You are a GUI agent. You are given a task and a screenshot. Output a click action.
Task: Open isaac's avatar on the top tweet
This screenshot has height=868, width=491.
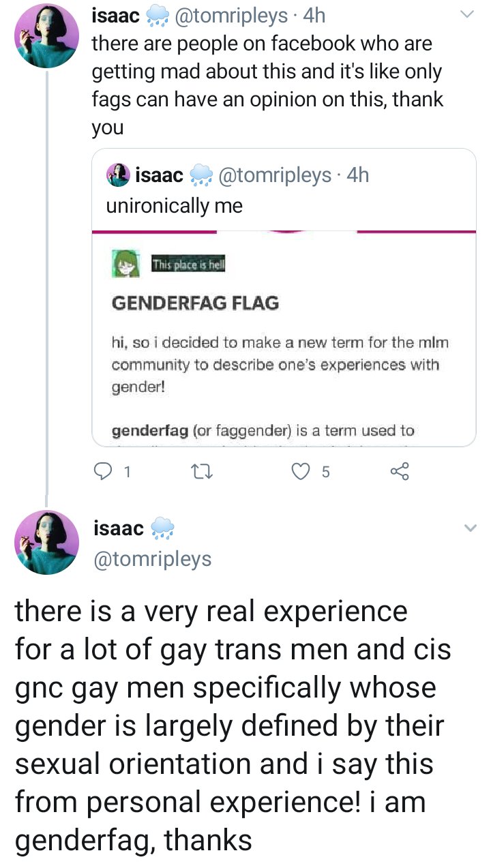click(x=46, y=35)
